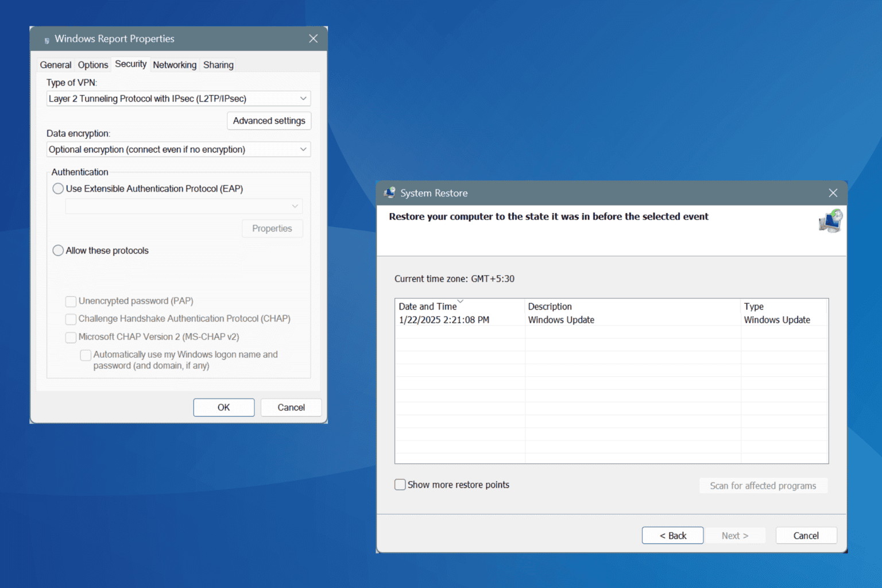Click the Description column header
The width and height of the screenshot is (882, 588).
633,306
